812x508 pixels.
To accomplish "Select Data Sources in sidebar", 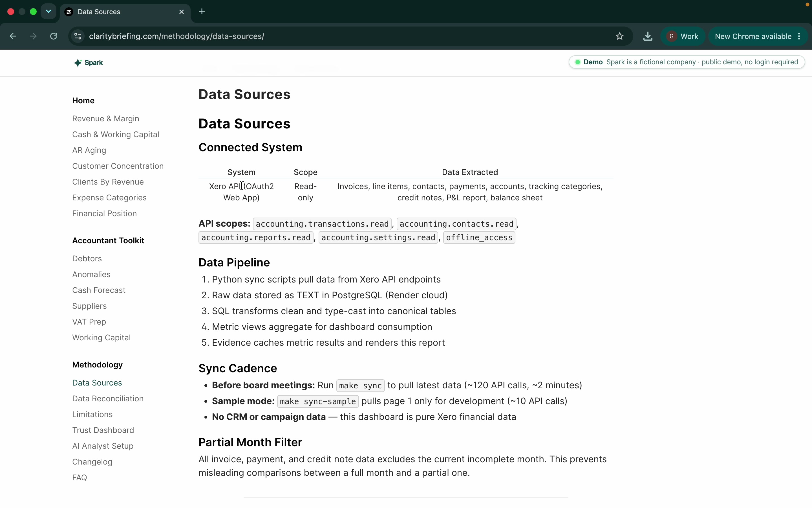I will coord(97,383).
